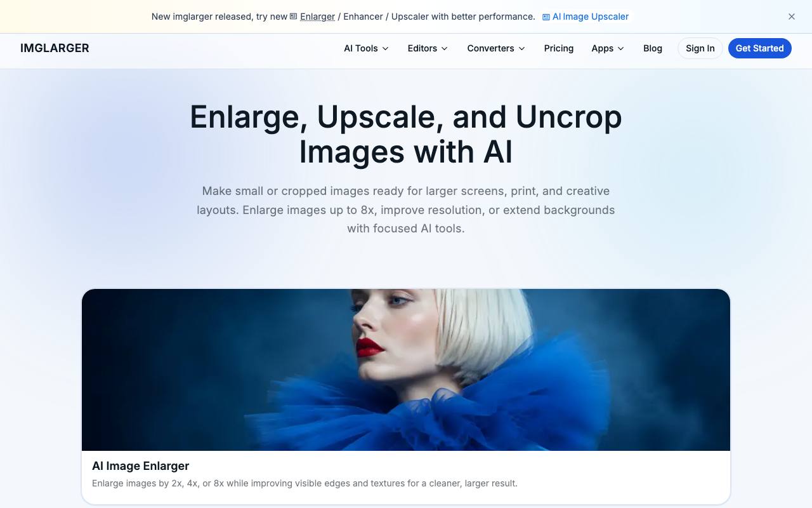
Task: Click the Sign In button
Action: point(700,48)
